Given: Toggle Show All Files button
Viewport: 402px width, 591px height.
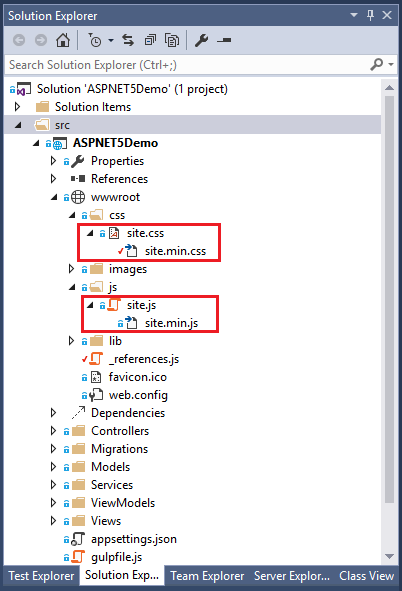Looking at the screenshot, I should (172, 40).
